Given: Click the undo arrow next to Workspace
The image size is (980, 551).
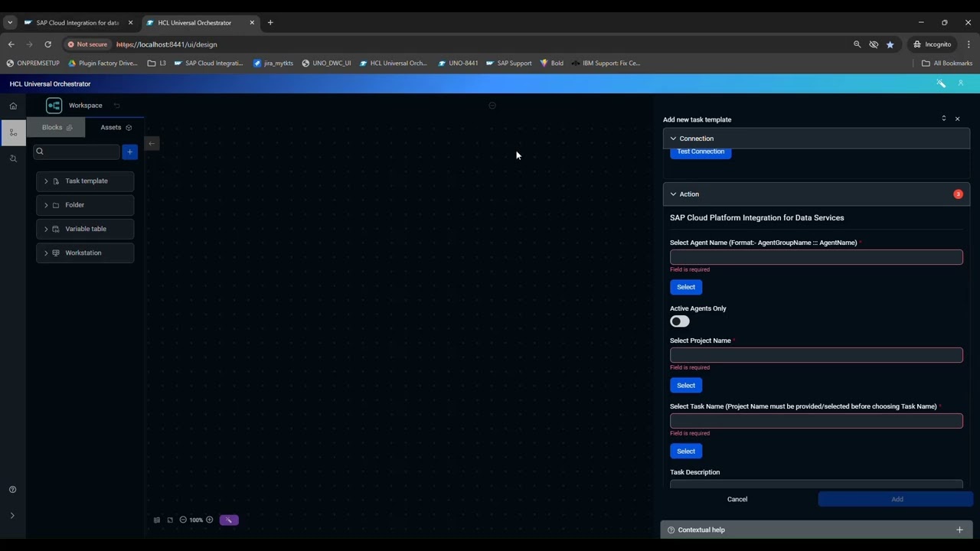Looking at the screenshot, I should (x=116, y=106).
